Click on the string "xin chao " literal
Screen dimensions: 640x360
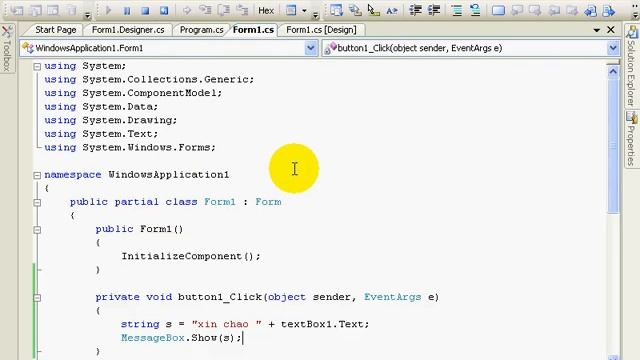tap(227, 324)
